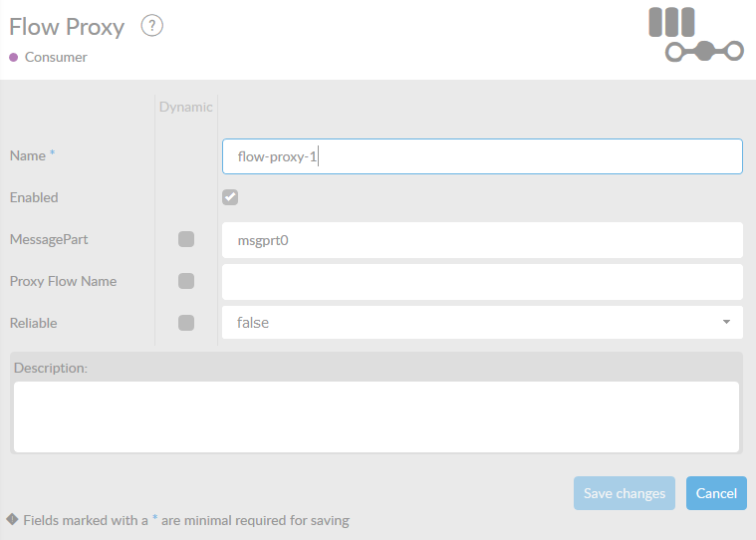The height and width of the screenshot is (540, 756).
Task: Click inside the Description text area
Action: click(x=377, y=416)
